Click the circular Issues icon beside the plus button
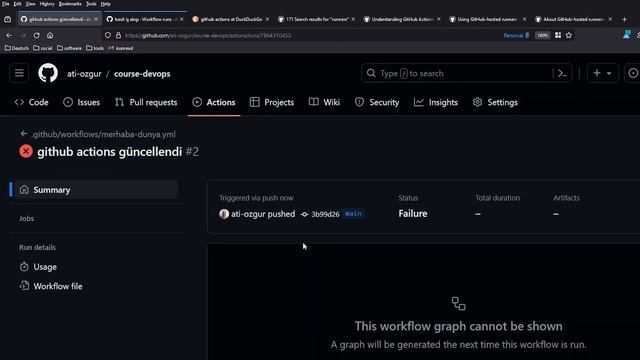 tap(632, 73)
